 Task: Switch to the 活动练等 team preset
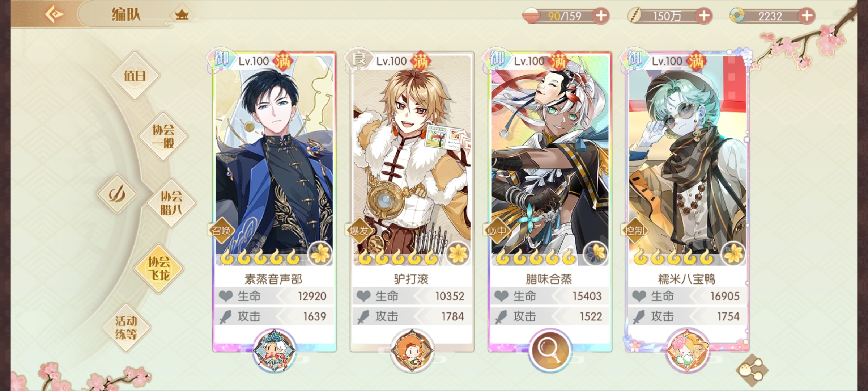pyautogui.click(x=126, y=327)
